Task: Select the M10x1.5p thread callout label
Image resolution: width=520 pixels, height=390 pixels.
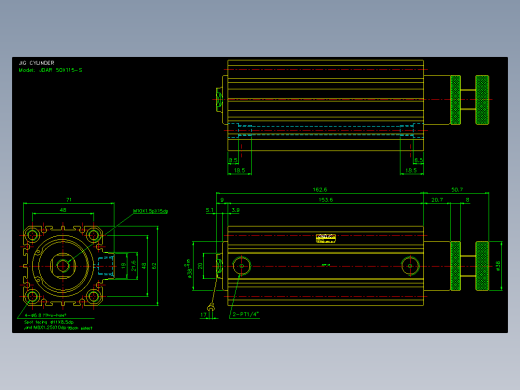Action: (150, 211)
